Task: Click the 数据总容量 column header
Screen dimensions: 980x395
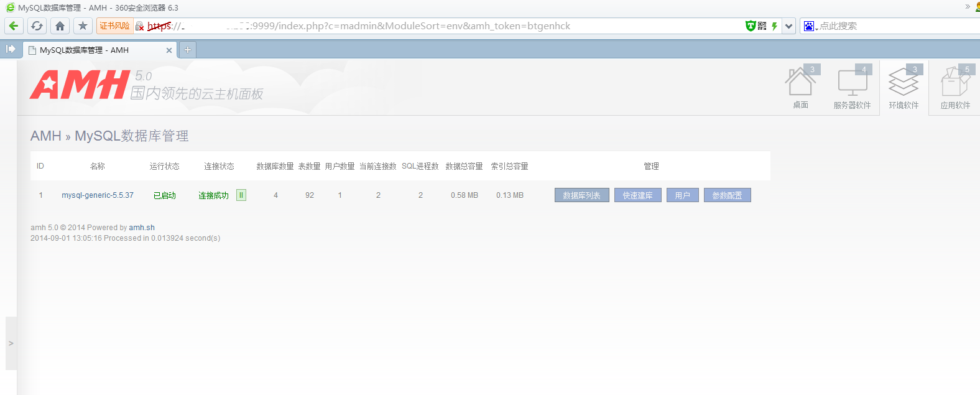Action: [464, 166]
